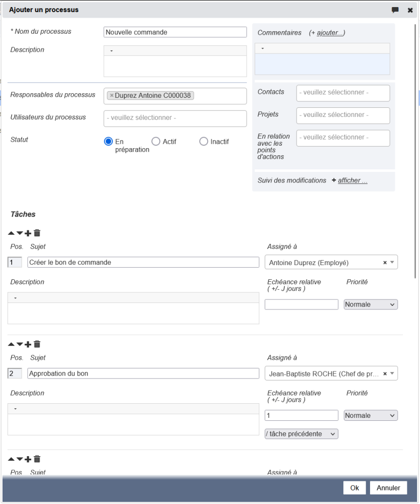Open Contacts selection dropdown
Viewport: 420px width, 504px height.
[x=343, y=93]
